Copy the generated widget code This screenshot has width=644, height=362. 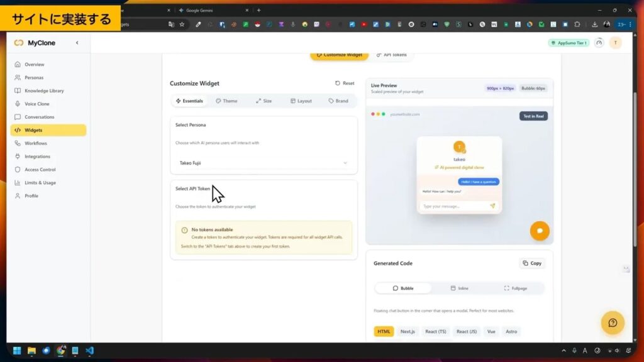click(532, 263)
